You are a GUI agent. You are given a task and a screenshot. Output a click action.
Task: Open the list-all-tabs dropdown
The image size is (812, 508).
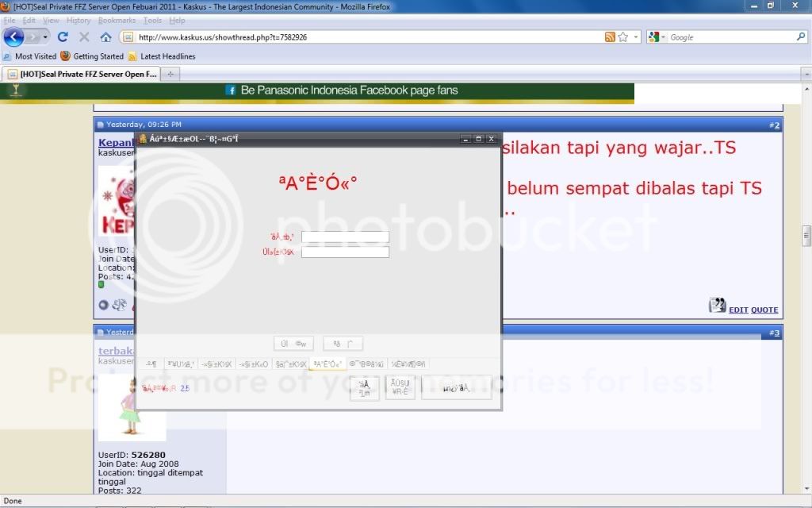click(x=806, y=74)
